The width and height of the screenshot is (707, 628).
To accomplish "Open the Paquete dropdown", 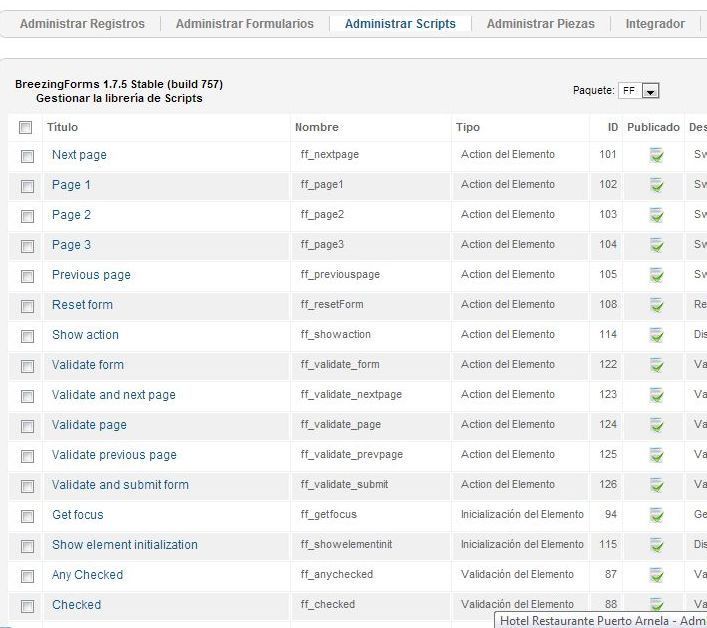I will (639, 91).
